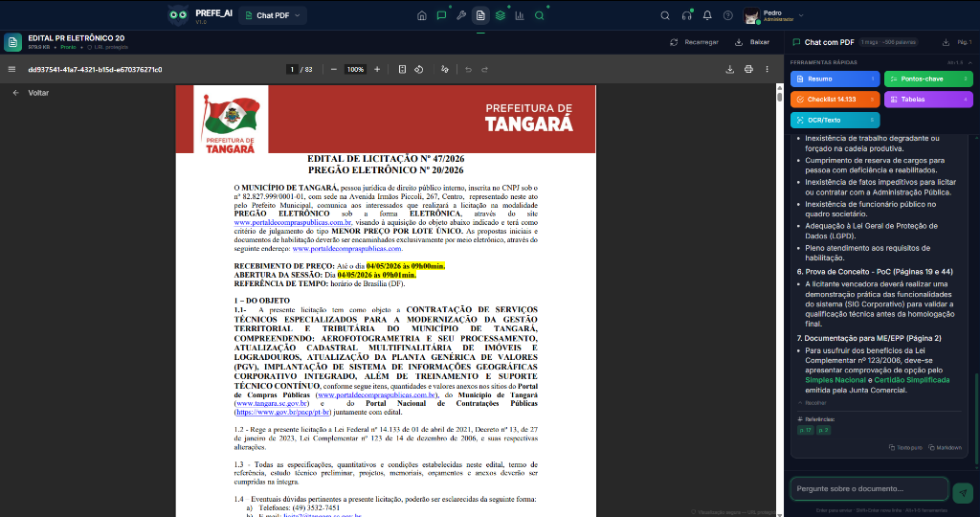This screenshot has width=980, height=517.
Task: Open the stacked layers icon in top navigation
Action: (500, 15)
